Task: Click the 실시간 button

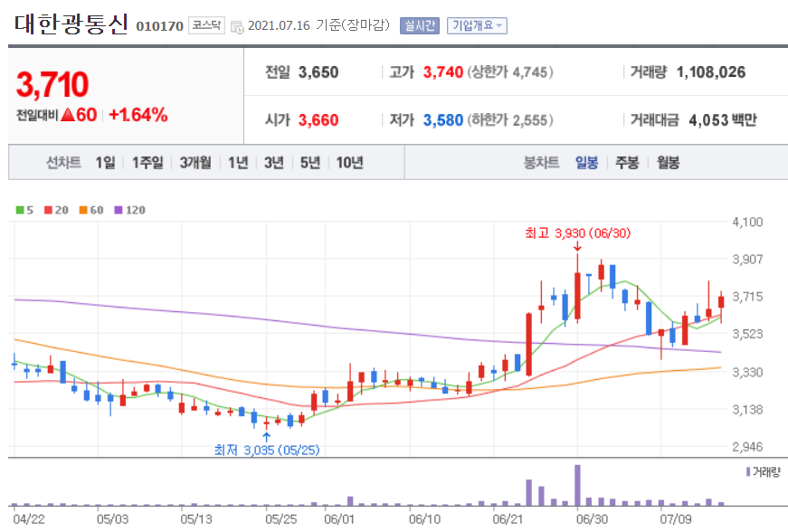Action: [420, 25]
